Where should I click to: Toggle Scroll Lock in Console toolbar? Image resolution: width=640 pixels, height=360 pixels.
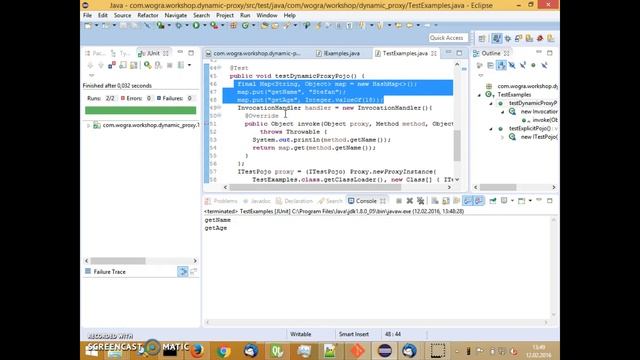446,201
